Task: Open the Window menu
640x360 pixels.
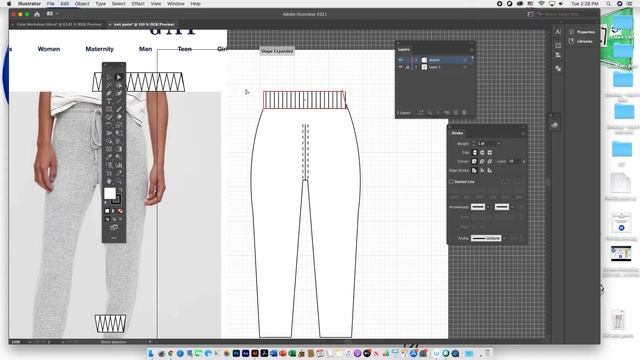Action: pos(176,4)
